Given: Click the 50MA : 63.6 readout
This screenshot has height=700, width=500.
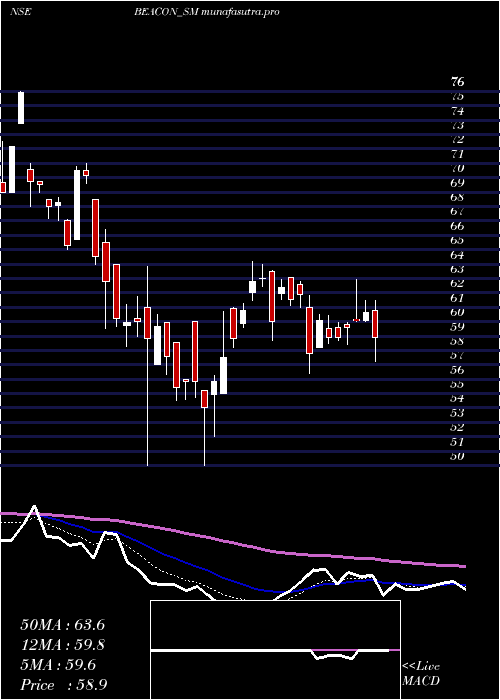Looking at the screenshot, I should click(x=63, y=625).
